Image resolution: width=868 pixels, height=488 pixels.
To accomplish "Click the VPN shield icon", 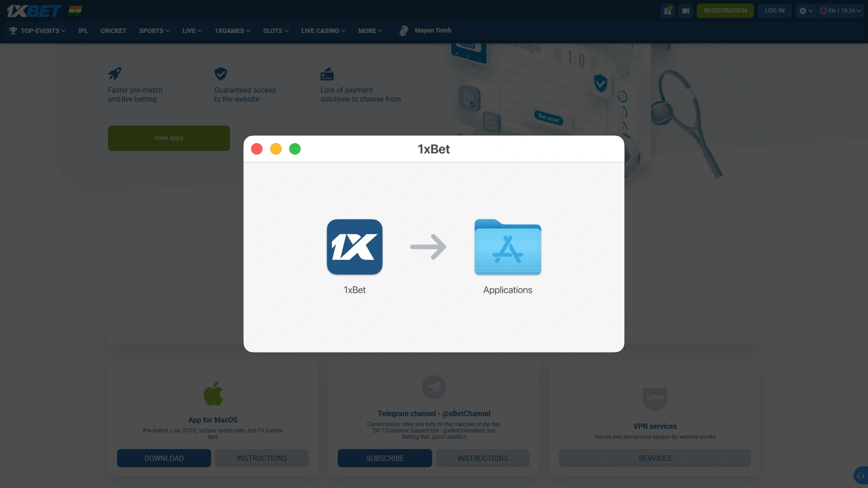I will click(x=655, y=399).
